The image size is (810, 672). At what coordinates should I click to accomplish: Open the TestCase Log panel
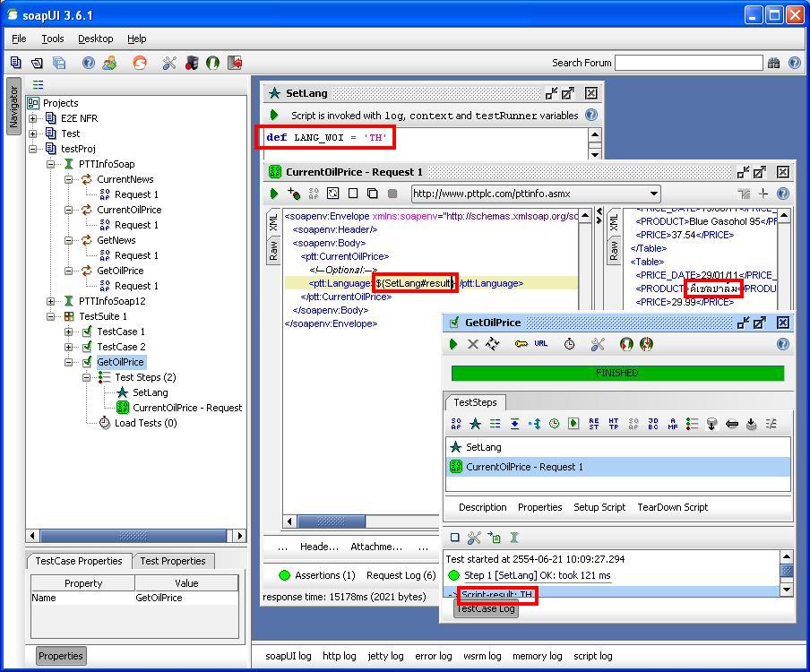pyautogui.click(x=488, y=610)
